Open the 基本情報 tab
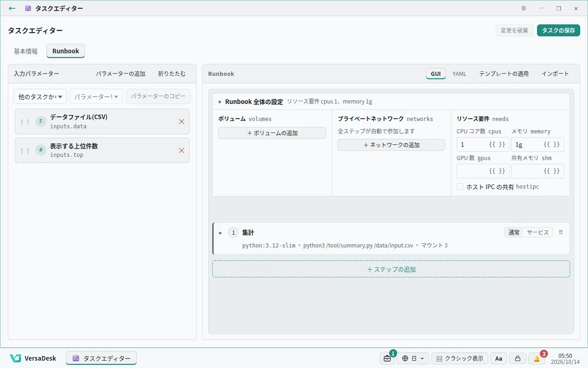 coord(26,51)
